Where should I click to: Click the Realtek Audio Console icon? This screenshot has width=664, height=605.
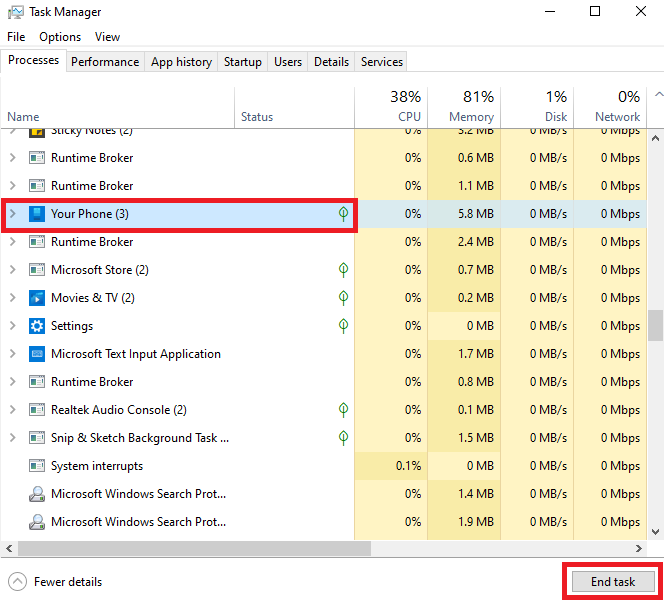[37, 410]
